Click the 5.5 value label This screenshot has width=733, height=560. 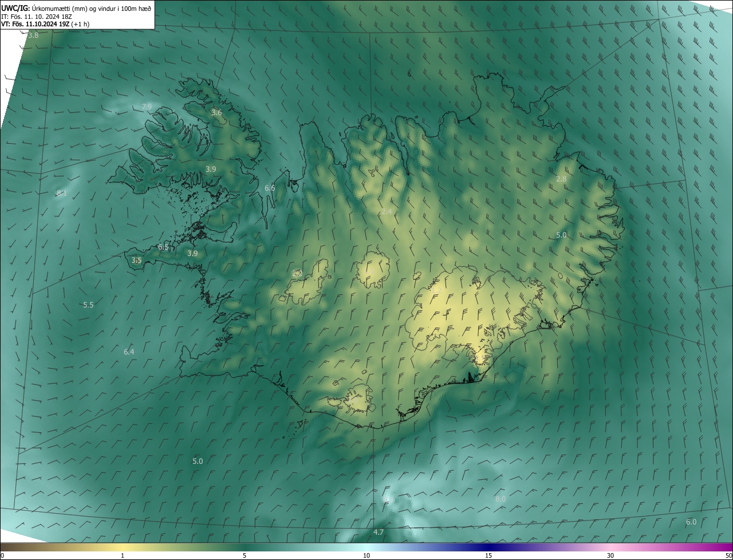(88, 305)
